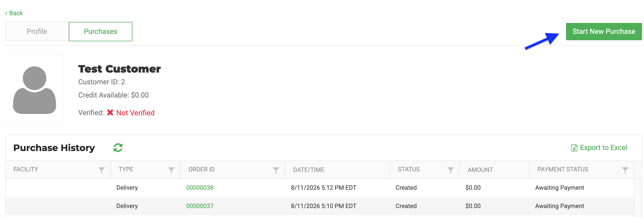This screenshot has height=217, width=644.
Task: Open the Payment Status column filter
Action: click(x=625, y=170)
